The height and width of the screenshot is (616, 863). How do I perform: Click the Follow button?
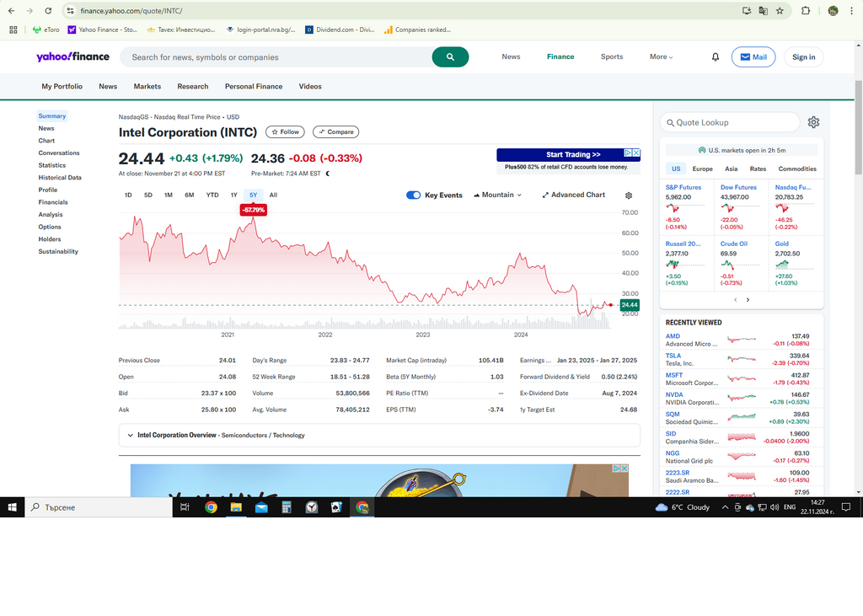pos(285,132)
